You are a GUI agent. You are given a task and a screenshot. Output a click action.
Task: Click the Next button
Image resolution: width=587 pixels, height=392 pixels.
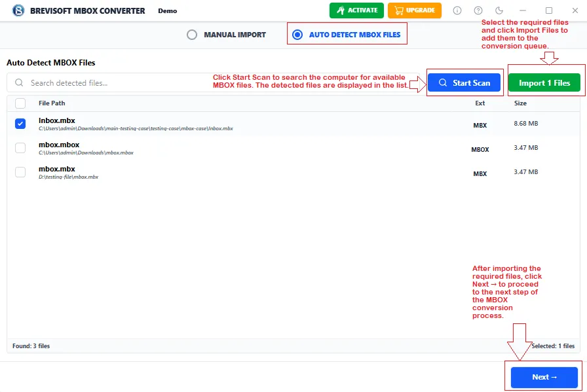tap(544, 377)
